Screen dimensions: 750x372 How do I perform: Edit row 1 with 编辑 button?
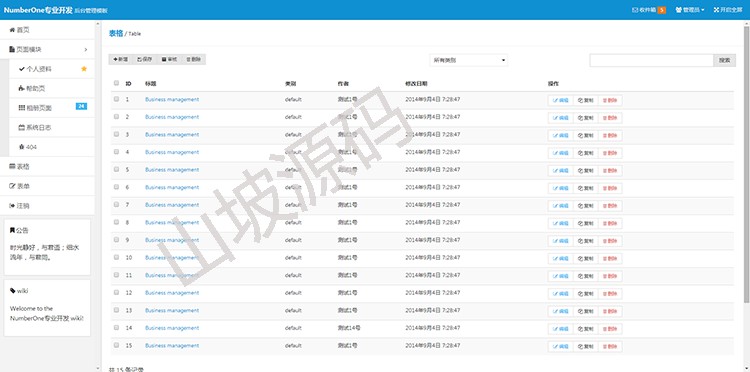coord(561,100)
